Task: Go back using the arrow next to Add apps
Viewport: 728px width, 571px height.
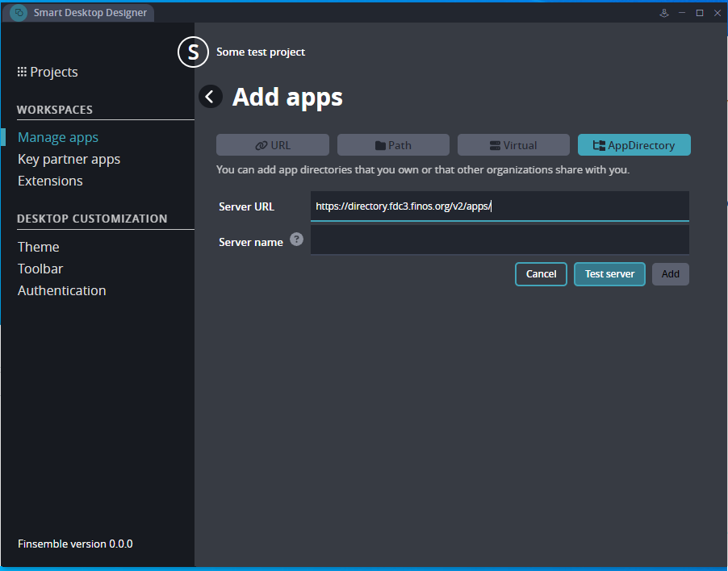Action: click(x=211, y=97)
